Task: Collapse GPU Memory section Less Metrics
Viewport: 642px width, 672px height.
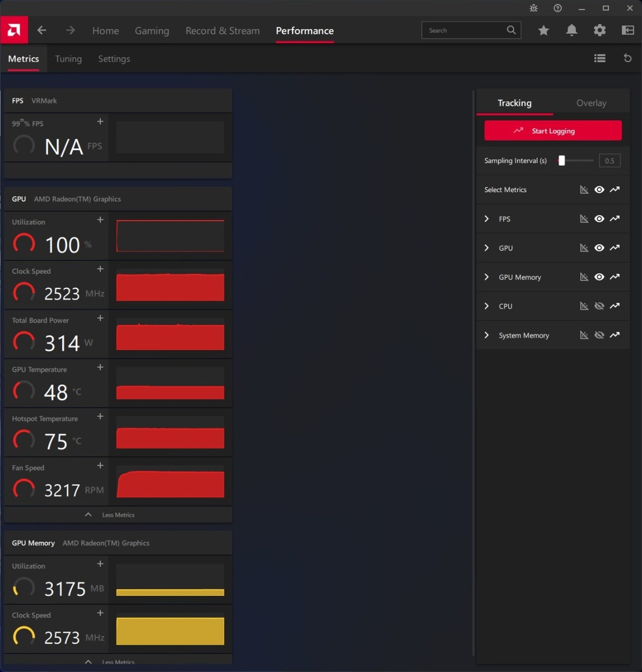Action: tap(118, 661)
